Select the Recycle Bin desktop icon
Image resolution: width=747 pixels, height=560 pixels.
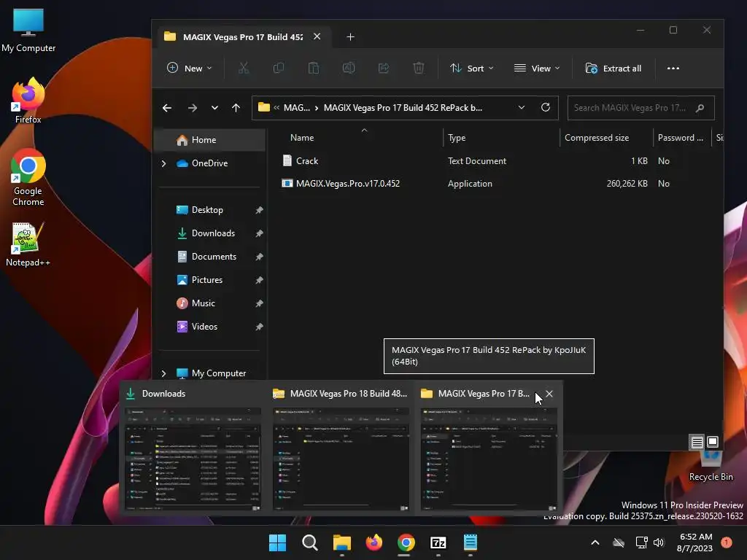click(711, 467)
